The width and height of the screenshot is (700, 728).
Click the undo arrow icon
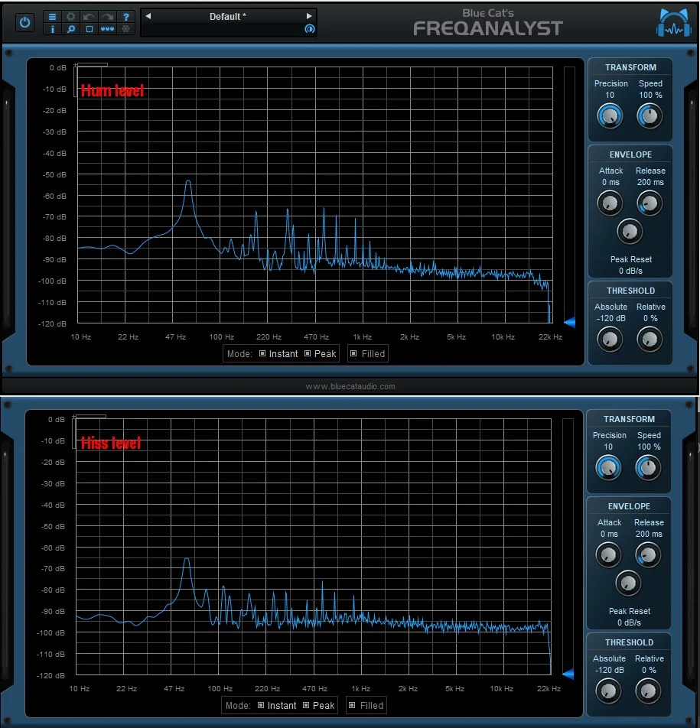(89, 17)
